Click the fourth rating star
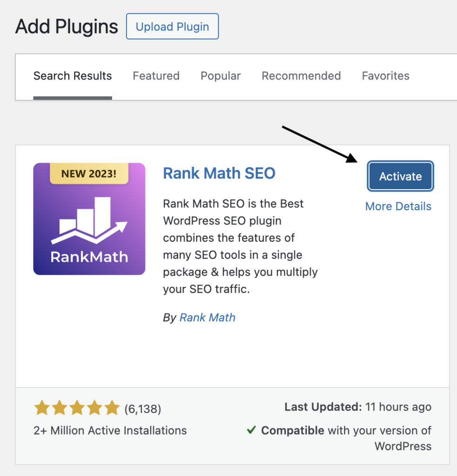The image size is (457, 476). (x=94, y=408)
